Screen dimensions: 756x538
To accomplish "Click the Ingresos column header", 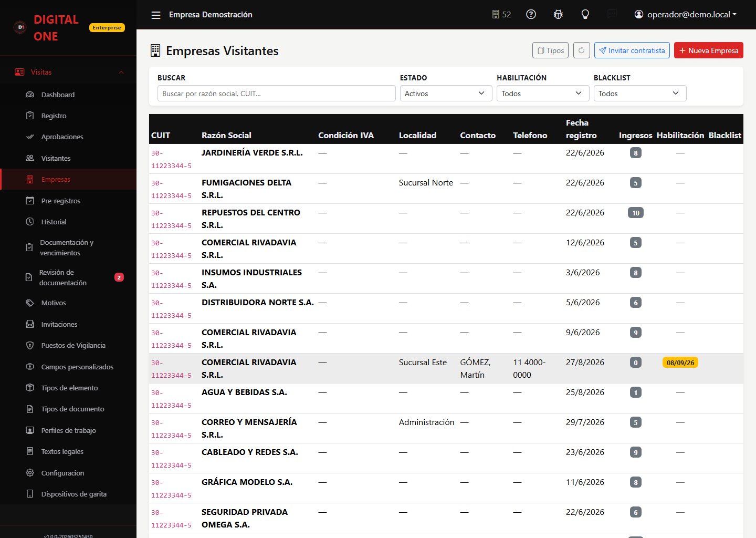I will (x=635, y=135).
